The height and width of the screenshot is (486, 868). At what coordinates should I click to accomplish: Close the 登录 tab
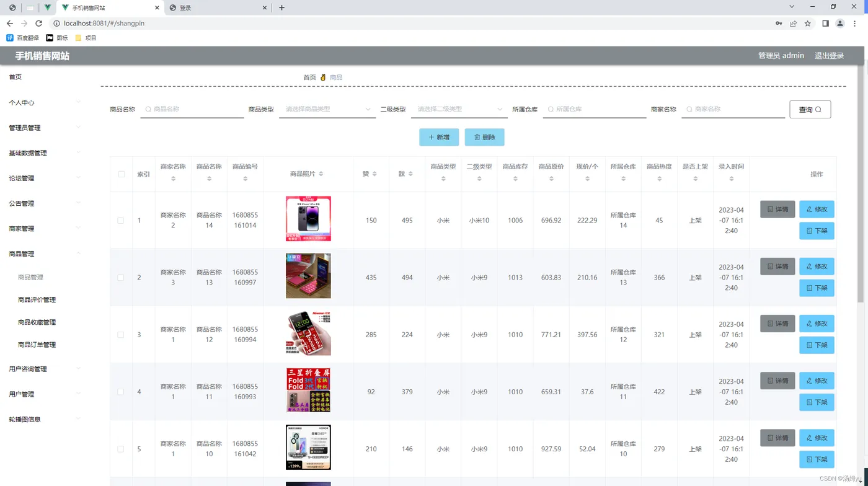[265, 7]
